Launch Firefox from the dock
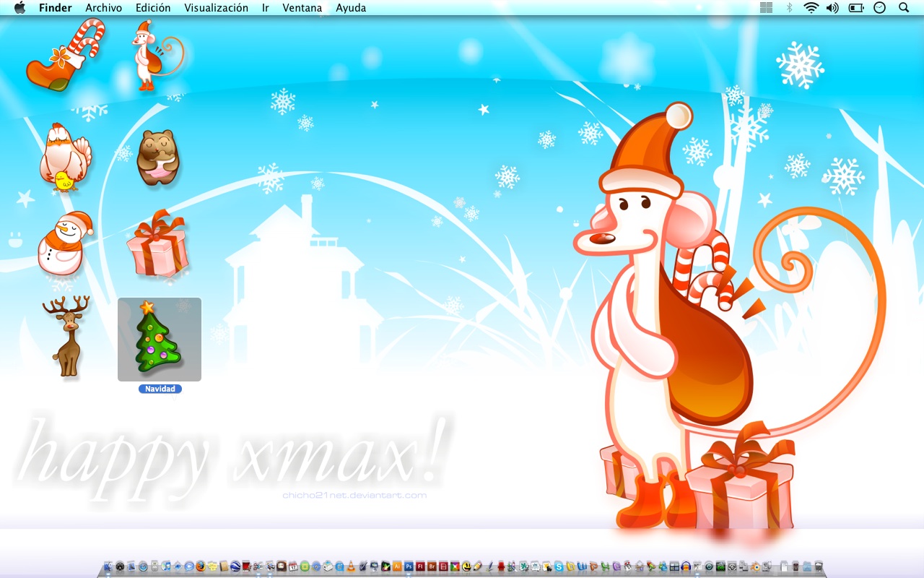The image size is (924, 578). [x=200, y=568]
